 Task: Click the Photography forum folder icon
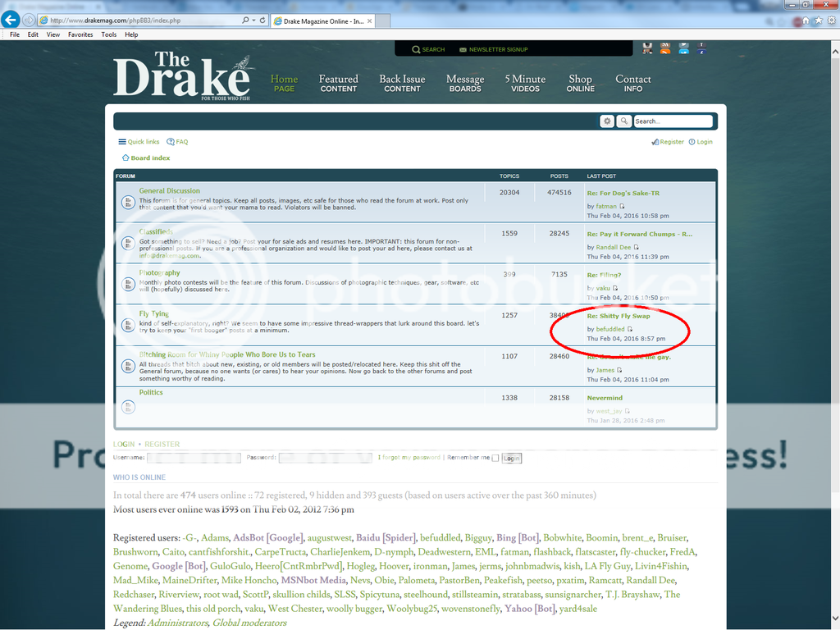pos(128,284)
